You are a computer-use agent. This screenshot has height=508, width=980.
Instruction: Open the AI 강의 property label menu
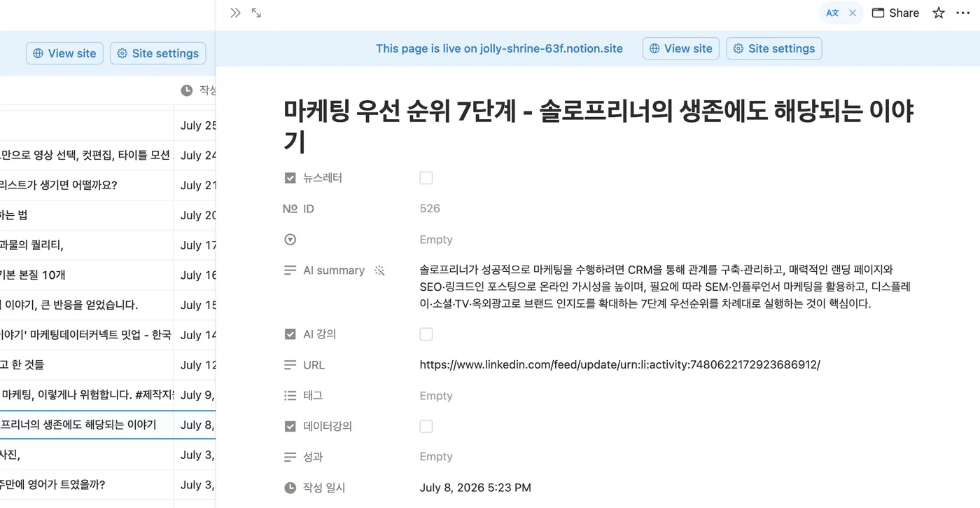coord(320,334)
